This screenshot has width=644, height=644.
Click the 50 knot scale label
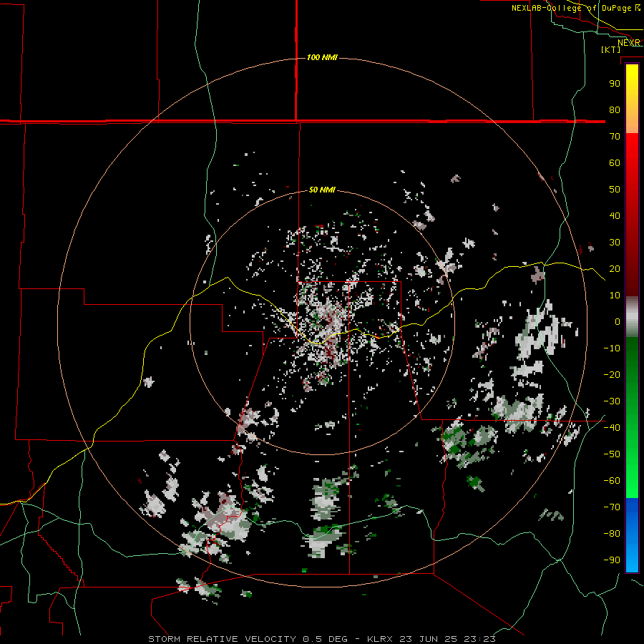click(x=615, y=190)
